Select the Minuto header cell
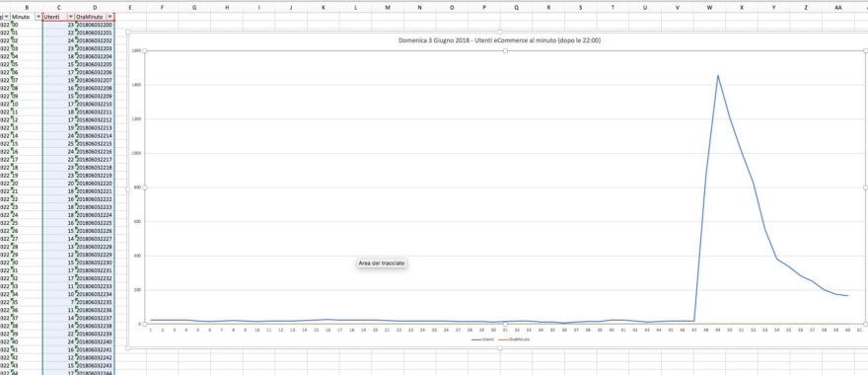This screenshot has height=375, width=868. (26, 17)
